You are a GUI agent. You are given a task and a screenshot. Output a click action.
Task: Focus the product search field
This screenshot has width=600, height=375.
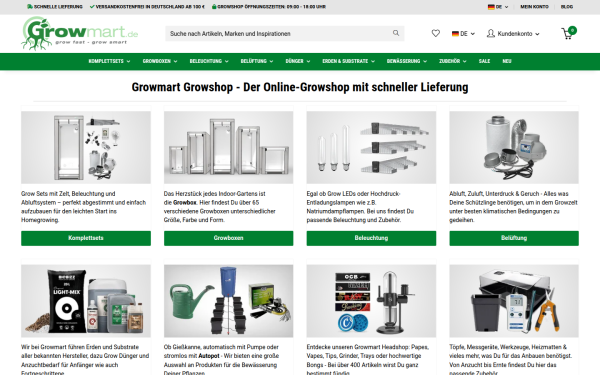point(284,34)
